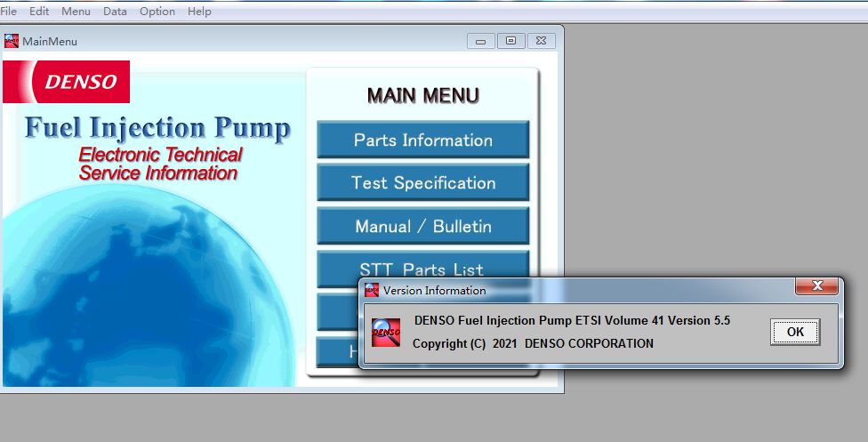
Task: Click the DENSO magnifier icon in dialog
Action: 386,333
